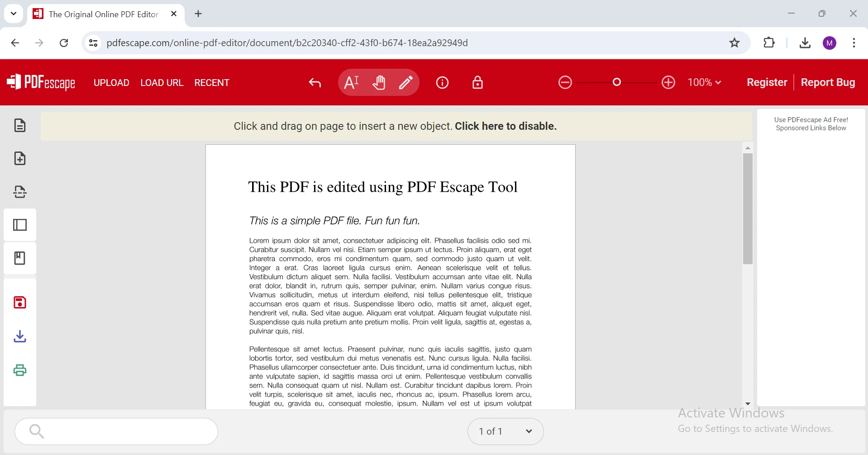Download the PDF with blue download icon
Image resolution: width=868 pixels, height=455 pixels.
click(20, 337)
